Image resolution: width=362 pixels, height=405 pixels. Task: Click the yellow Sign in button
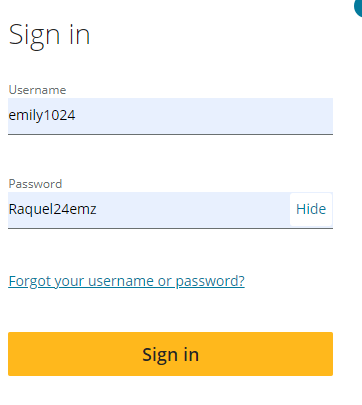point(170,354)
